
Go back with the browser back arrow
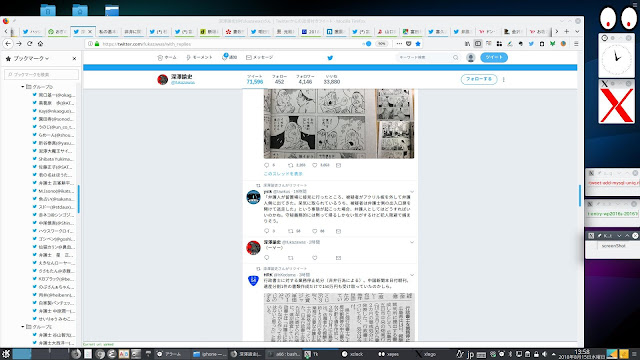(x=8, y=44)
